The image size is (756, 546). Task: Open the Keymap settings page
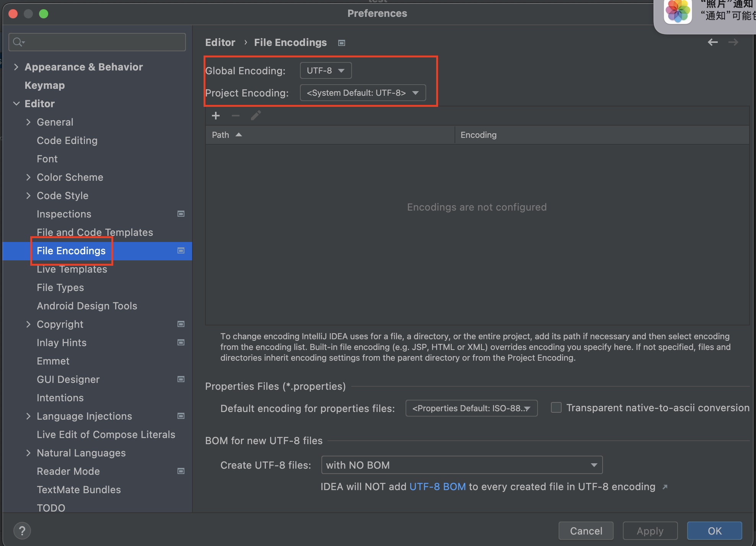click(45, 85)
